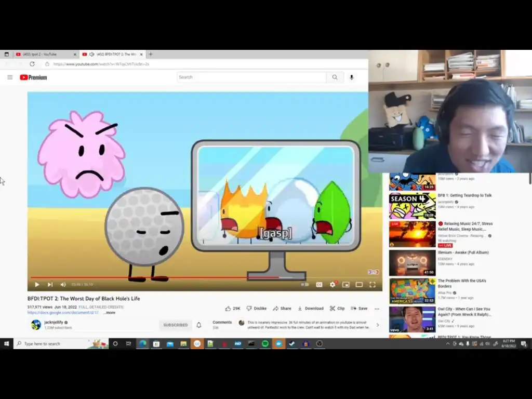532x399 pixels.
Task: Toggle closed captions (CC) button
Action: tap(319, 285)
